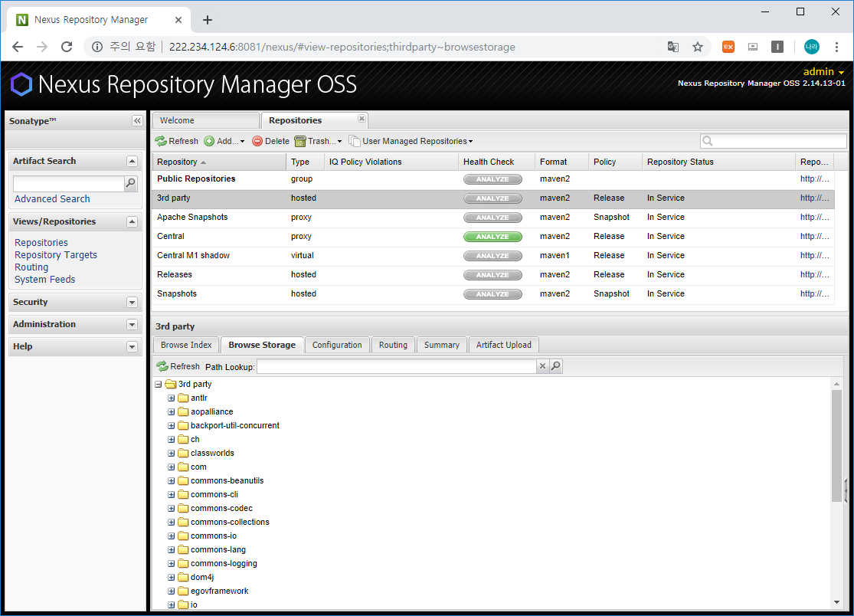Run the Path Lookup search icon
The width and height of the screenshot is (854, 616).
point(555,366)
